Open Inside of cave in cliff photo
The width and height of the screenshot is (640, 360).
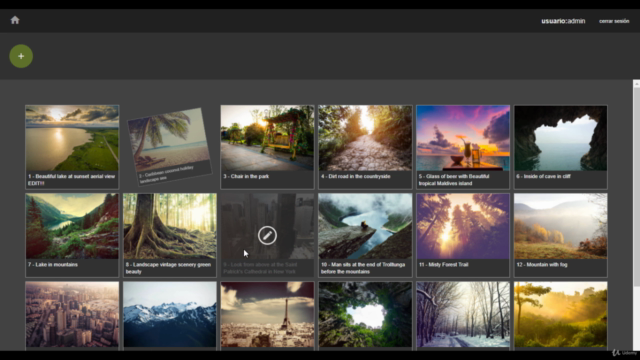click(x=560, y=138)
